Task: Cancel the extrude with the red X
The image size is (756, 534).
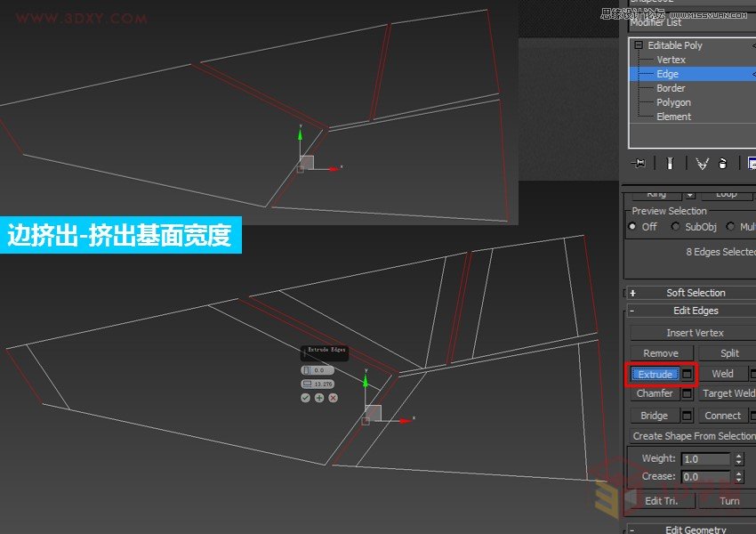Action: (333, 398)
